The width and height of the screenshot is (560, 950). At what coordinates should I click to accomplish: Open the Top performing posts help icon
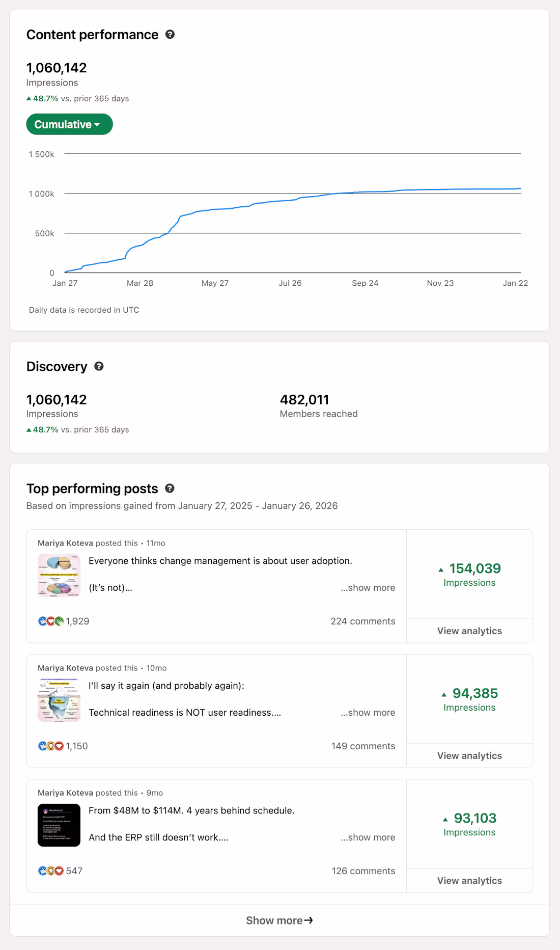coord(170,488)
